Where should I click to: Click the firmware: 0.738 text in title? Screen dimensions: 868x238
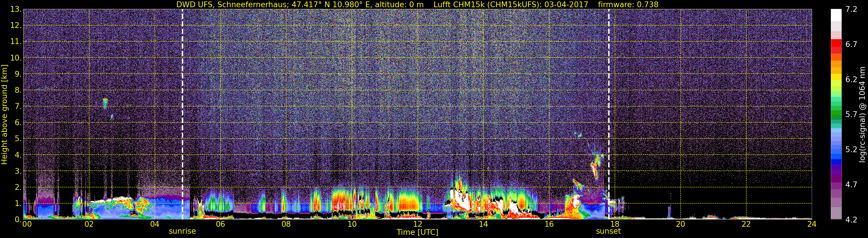(x=628, y=4)
